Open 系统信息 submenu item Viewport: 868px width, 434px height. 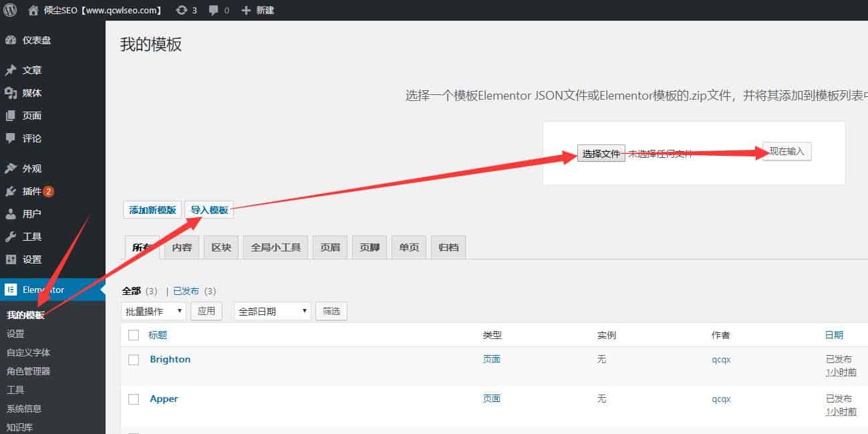[x=24, y=409]
